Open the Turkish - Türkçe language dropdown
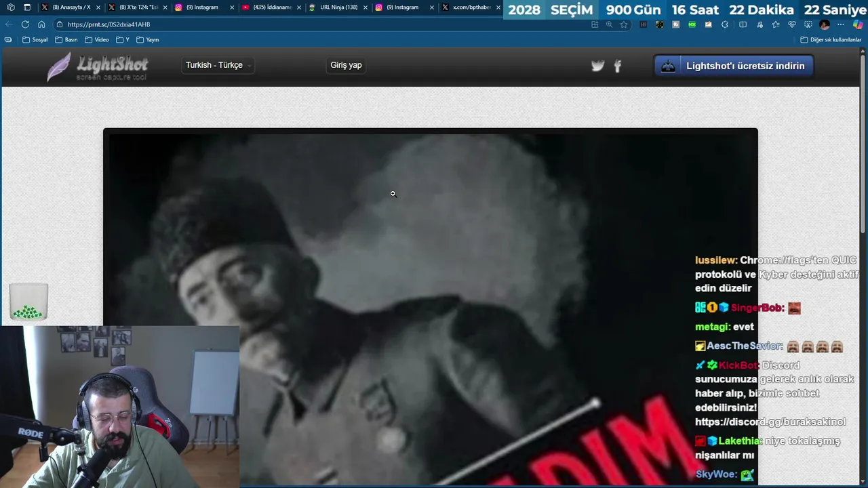The width and height of the screenshot is (868, 488). point(218,65)
